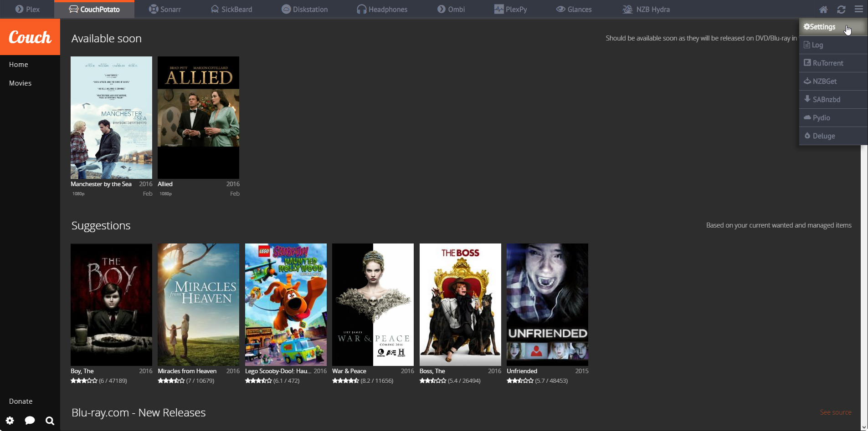Switch to the Ombi tab

pos(451,9)
